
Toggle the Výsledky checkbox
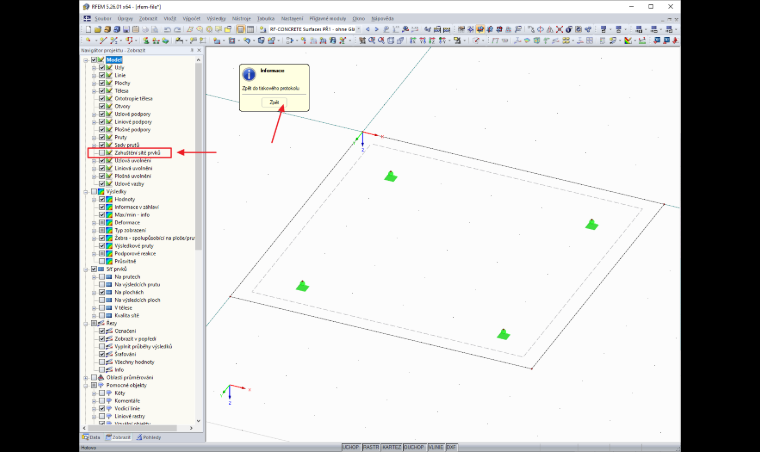pos(94,192)
